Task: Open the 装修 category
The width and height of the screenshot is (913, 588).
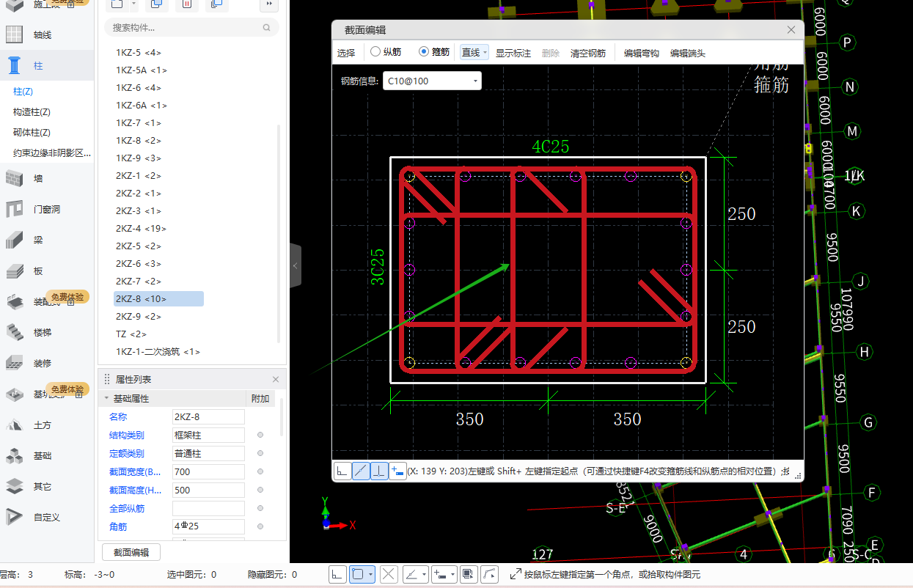Action: pos(43,363)
